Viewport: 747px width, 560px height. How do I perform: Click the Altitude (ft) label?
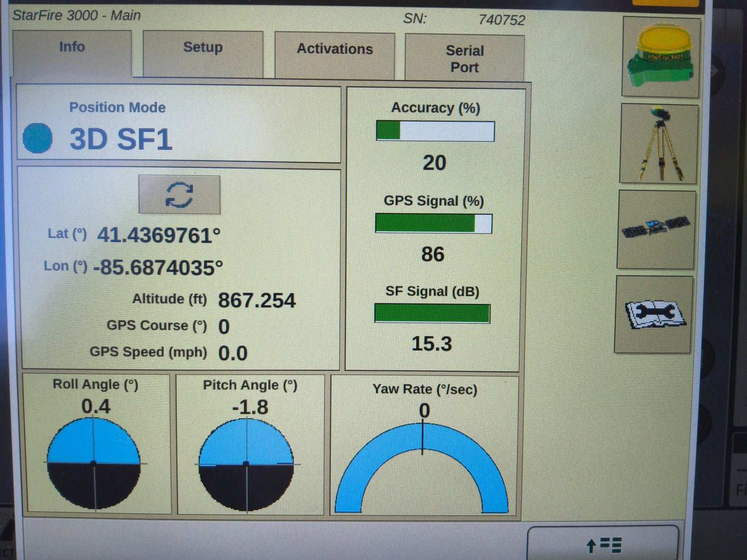pyautogui.click(x=170, y=299)
